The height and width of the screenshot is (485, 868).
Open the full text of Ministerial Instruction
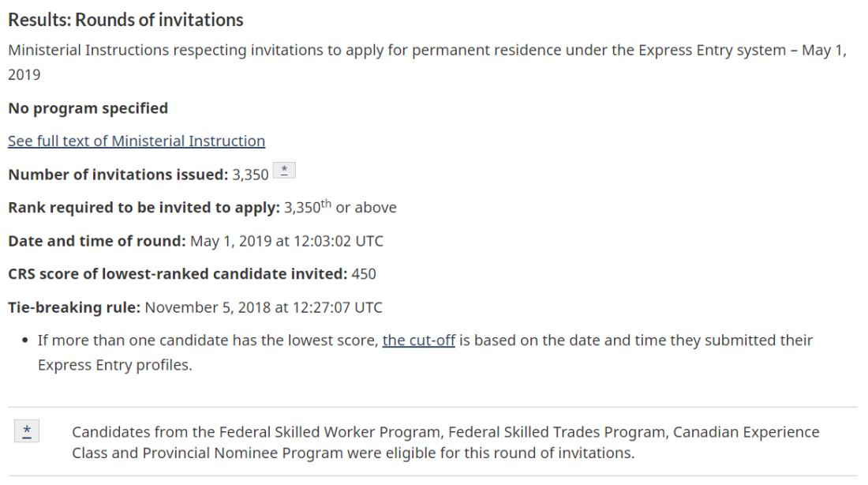137,141
